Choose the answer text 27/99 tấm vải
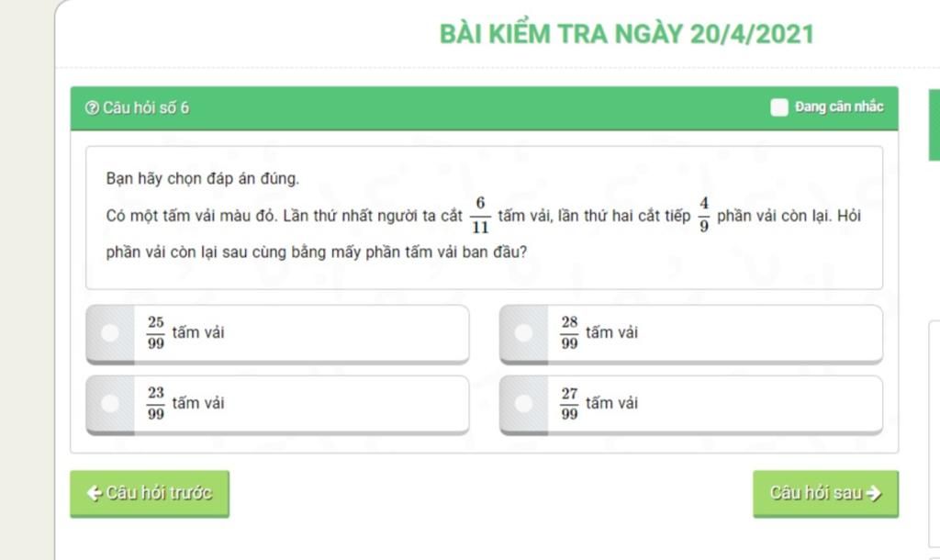Screen dimensions: 940x560 point(599,404)
